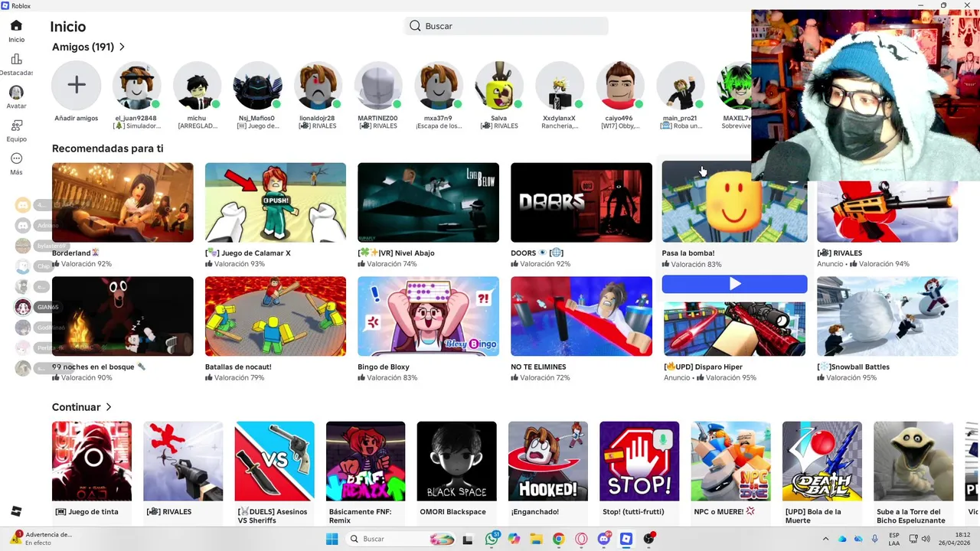This screenshot has height=551, width=980.
Task: Open the Equipo section in the sidebar
Action: (16, 130)
